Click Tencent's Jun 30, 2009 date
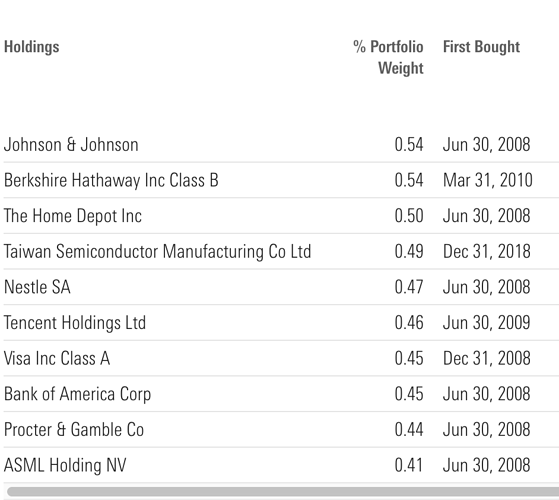559x500 pixels. coord(487,323)
